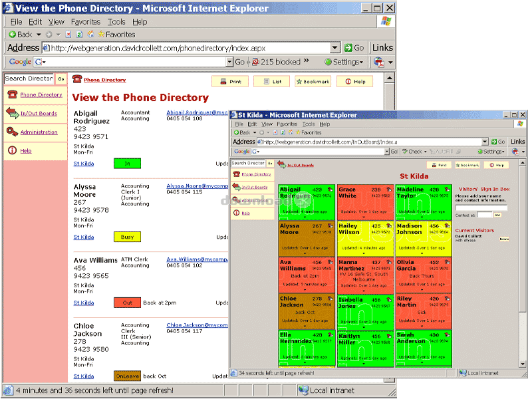This screenshot has width=532, height=399.
Task: Click the Contact at field in Sign In Box
Action: point(485,215)
